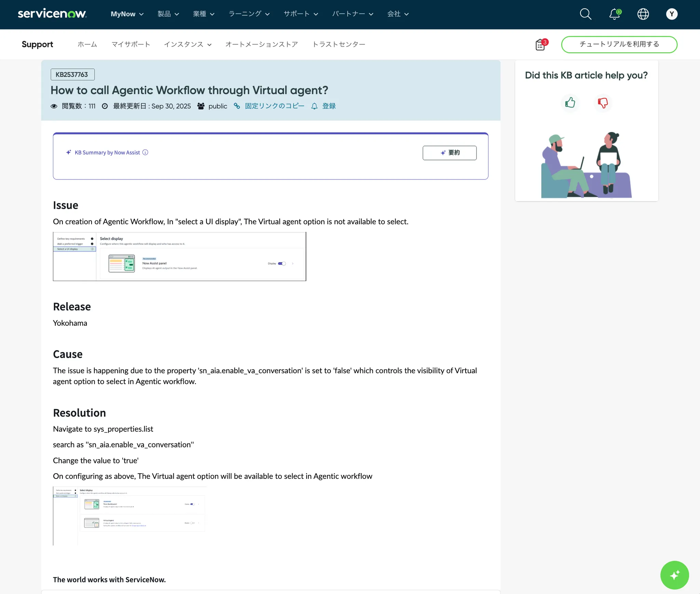Open the clipboard to-do list icon
This screenshot has height=594, width=700.
(x=540, y=44)
